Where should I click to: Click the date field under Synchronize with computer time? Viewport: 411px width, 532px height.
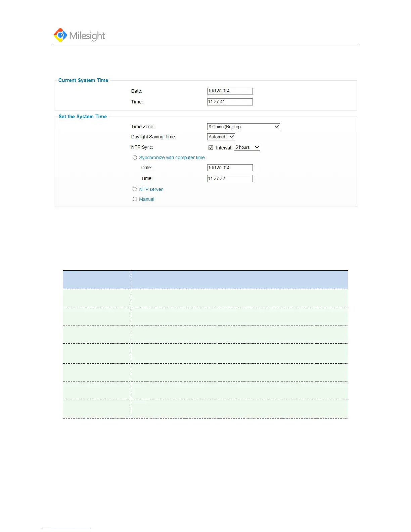230,168
